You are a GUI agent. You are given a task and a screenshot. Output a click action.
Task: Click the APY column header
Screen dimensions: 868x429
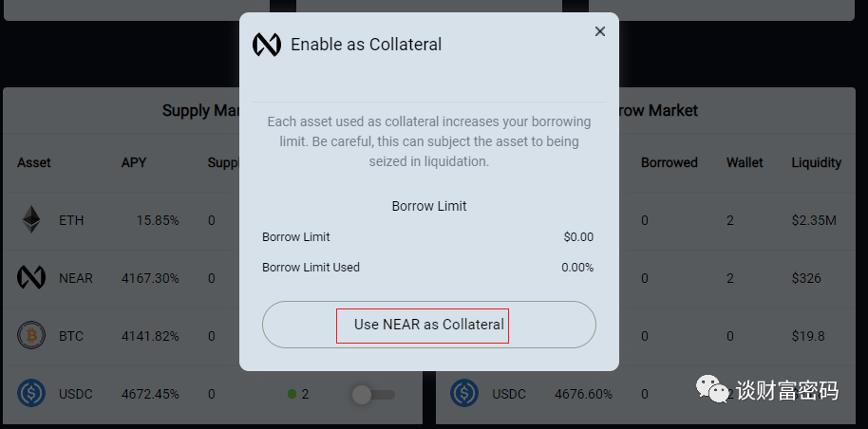(134, 162)
